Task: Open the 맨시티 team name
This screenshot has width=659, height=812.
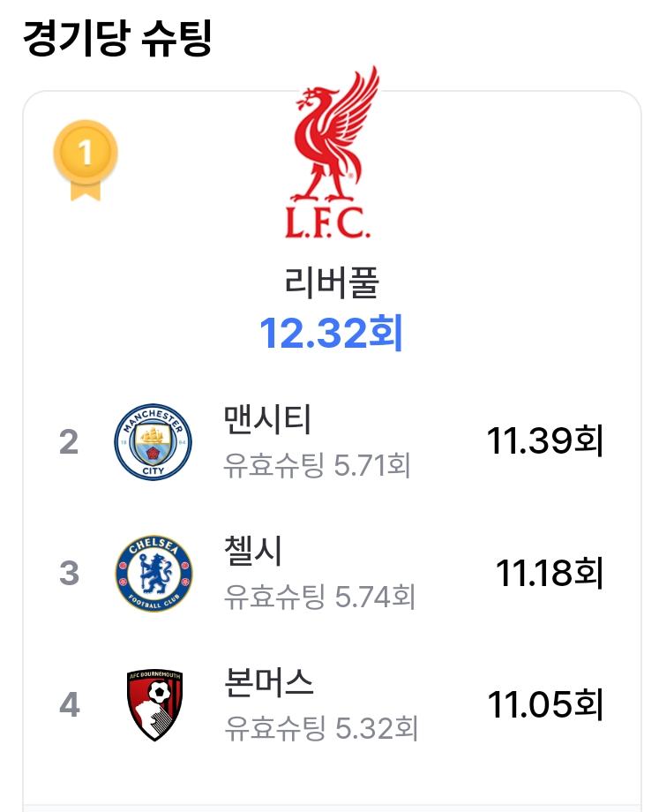Action: tap(267, 419)
